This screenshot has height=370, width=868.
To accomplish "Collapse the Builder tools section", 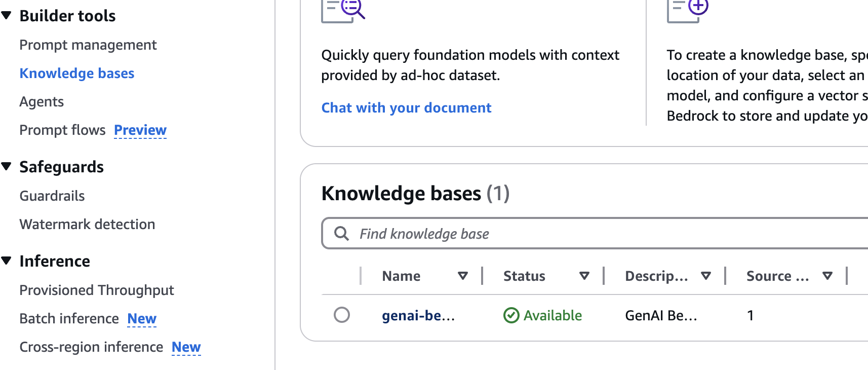I will pos(7,16).
